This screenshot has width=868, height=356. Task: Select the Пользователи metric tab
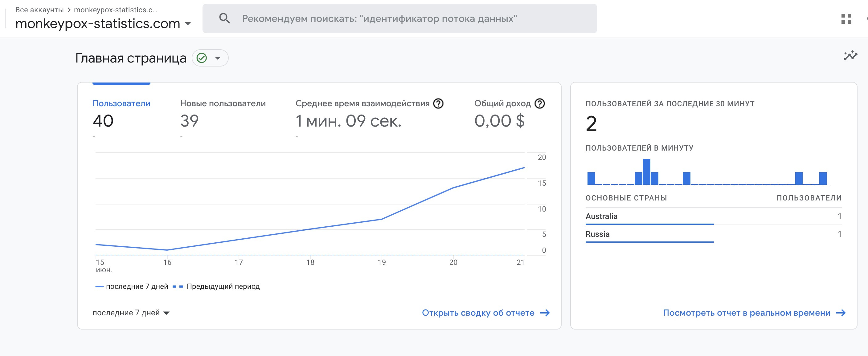[121, 103]
